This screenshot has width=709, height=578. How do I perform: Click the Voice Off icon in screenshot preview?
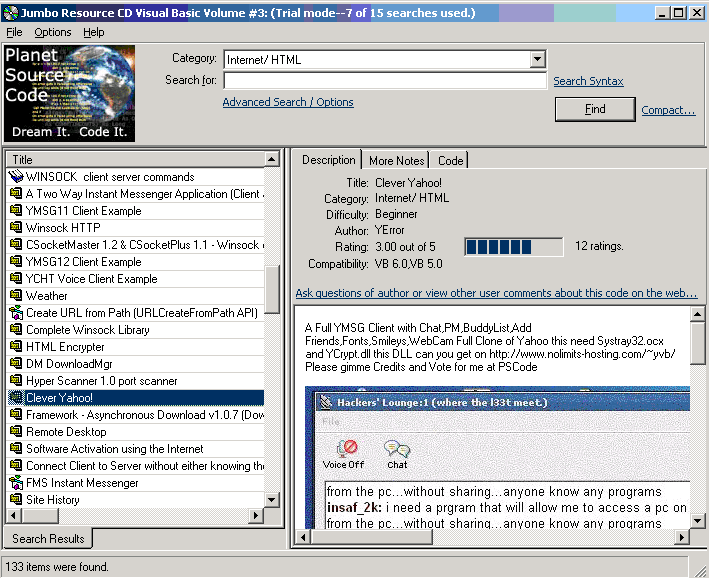coord(347,448)
